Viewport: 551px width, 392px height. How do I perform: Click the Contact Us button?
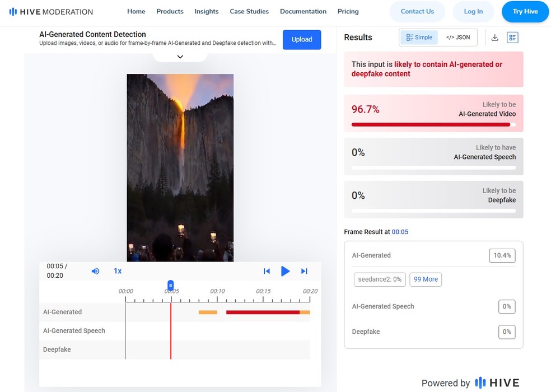coord(417,12)
